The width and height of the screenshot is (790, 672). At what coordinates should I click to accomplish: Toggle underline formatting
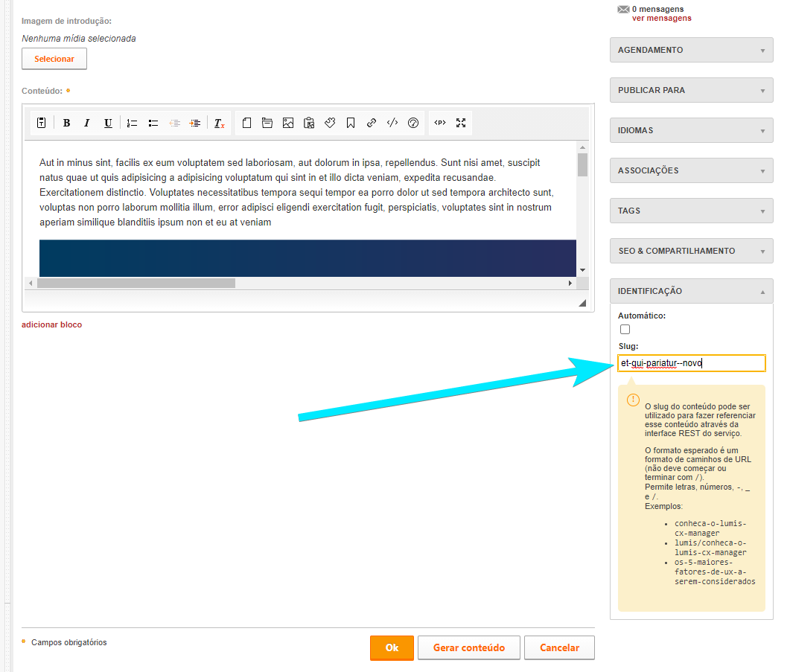[x=108, y=123]
